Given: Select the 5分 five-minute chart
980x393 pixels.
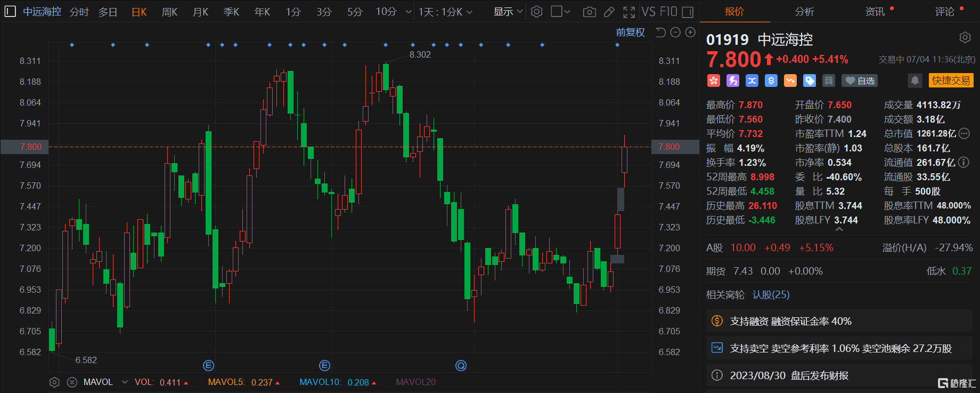Looking at the screenshot, I should 355,12.
